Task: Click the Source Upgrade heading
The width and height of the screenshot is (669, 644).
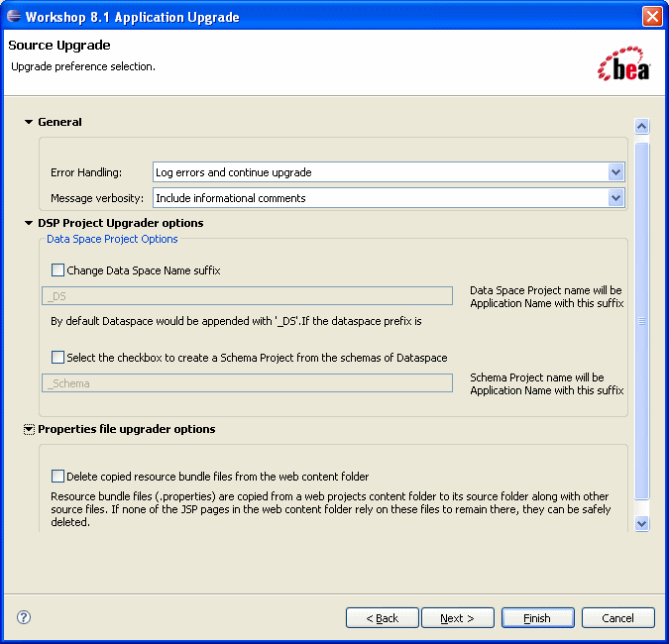Action: pos(59,46)
